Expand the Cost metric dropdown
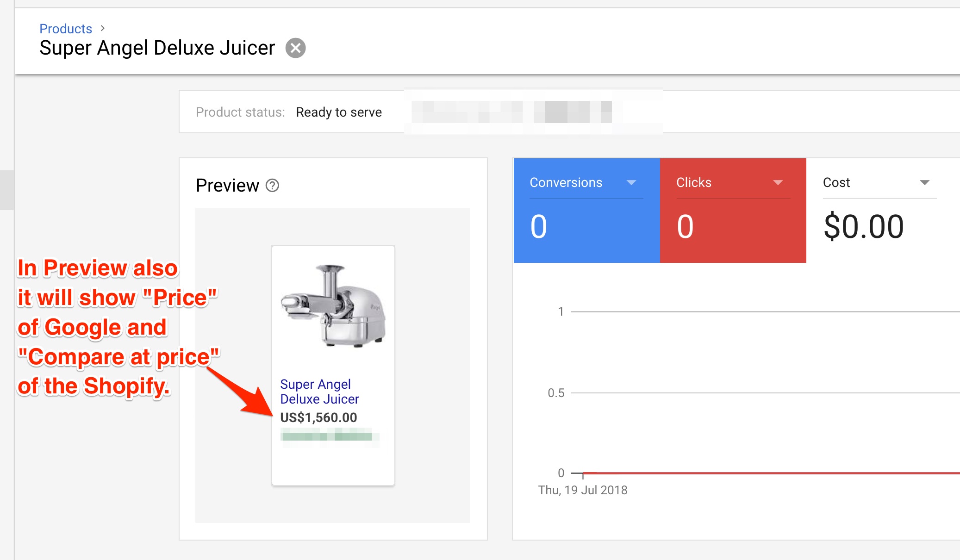This screenshot has width=960, height=560. (x=924, y=182)
